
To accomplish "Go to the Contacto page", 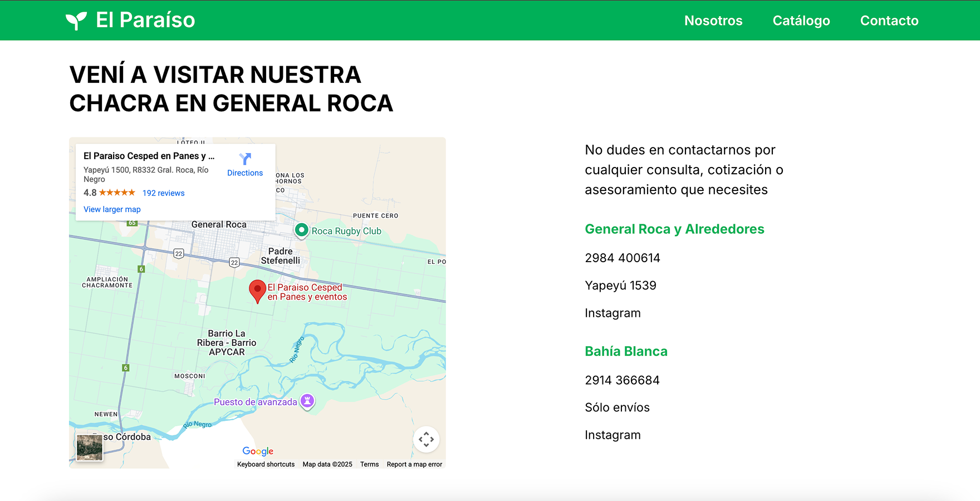I will tap(889, 21).
